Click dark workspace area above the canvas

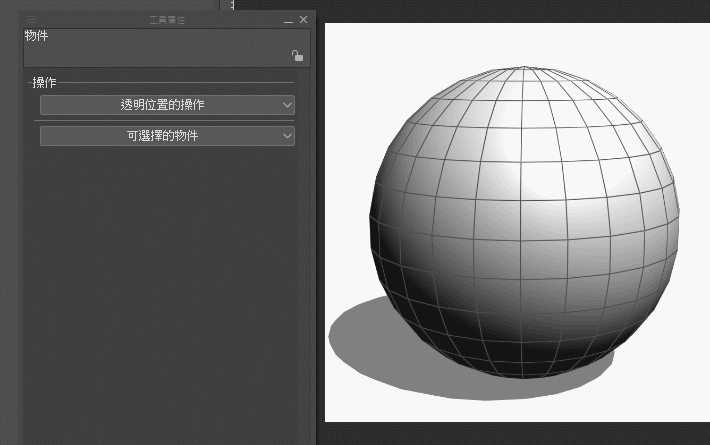[500, 12]
